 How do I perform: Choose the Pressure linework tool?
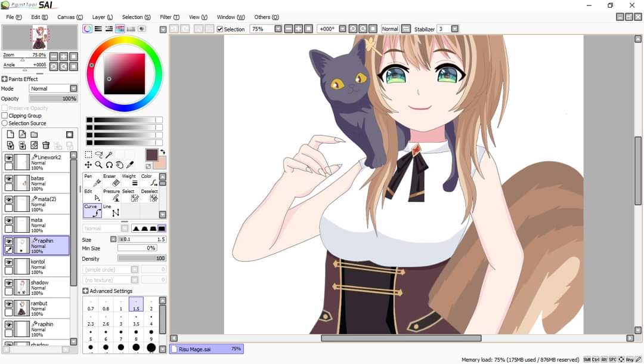point(112,195)
